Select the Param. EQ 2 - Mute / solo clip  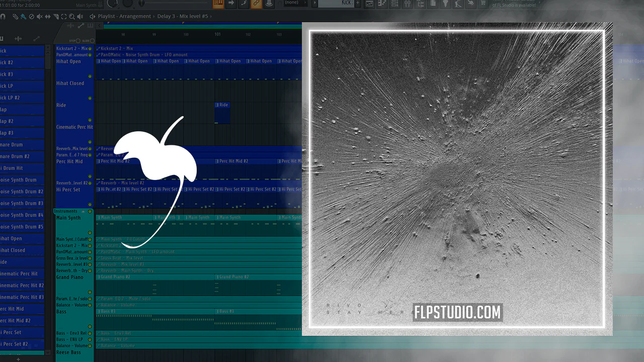(199, 299)
